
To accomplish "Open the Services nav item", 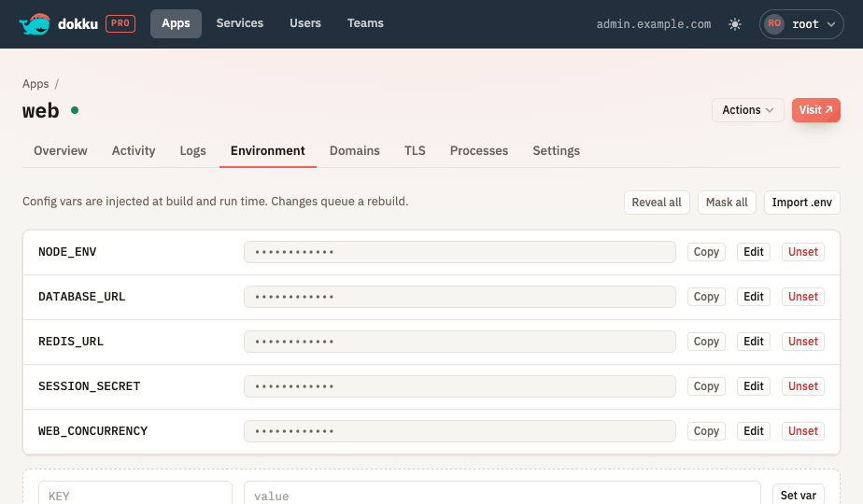I will point(239,23).
